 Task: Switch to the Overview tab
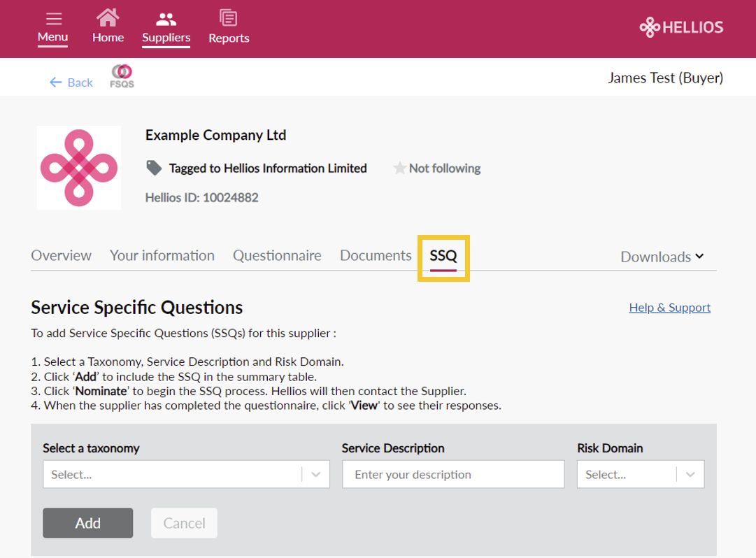click(x=62, y=255)
